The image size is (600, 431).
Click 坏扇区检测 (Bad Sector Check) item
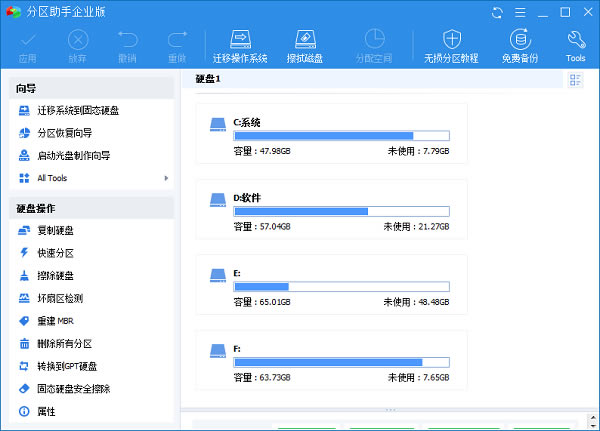[60, 298]
